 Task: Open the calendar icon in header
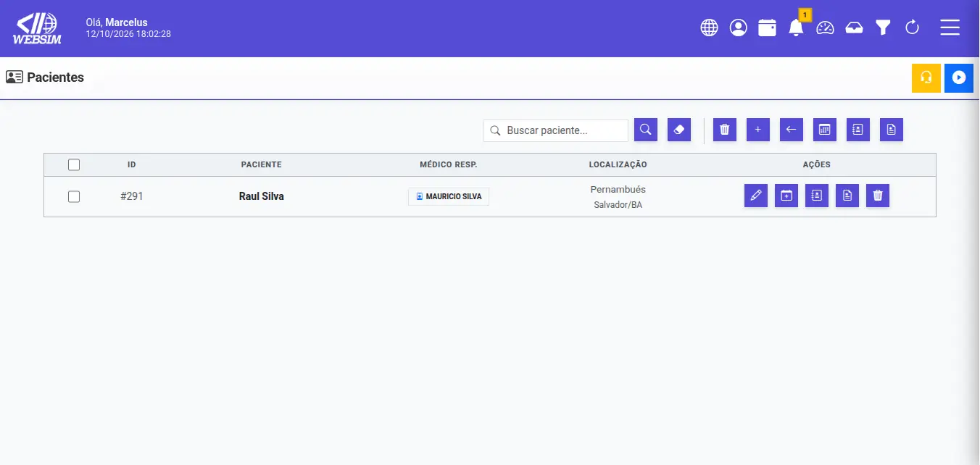coord(767,28)
